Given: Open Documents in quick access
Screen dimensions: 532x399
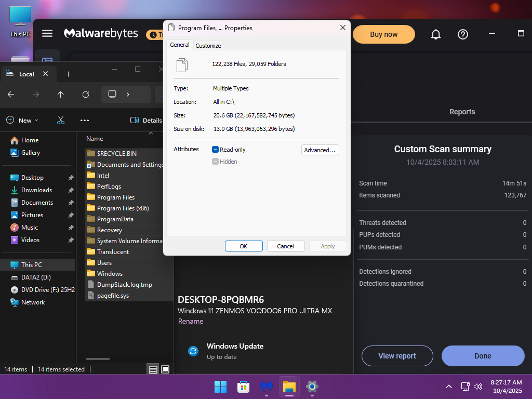Looking at the screenshot, I should coord(37,203).
